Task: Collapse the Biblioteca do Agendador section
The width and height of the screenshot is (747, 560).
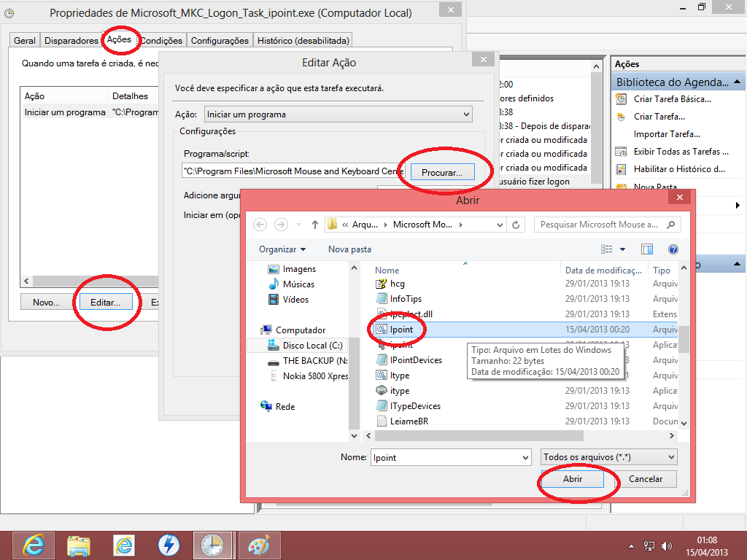Action: coord(738,82)
